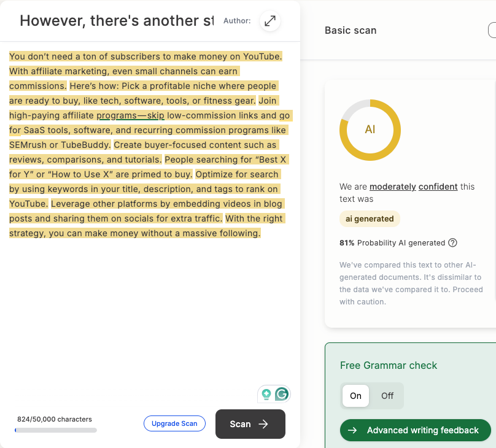The width and height of the screenshot is (496, 448).
Task: Click the partially visible toggle beside Basic scan
Action: (x=492, y=30)
